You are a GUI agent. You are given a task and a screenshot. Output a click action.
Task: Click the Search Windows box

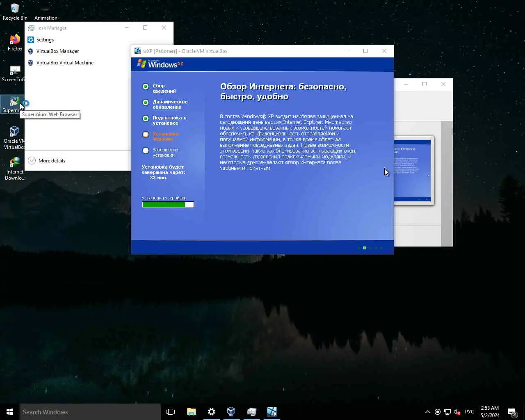pyautogui.click(x=90, y=412)
